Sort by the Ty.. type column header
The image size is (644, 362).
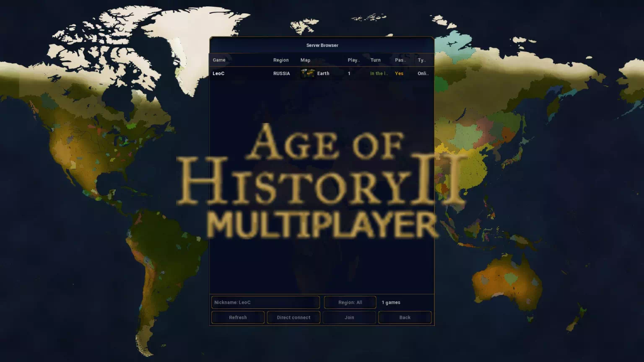pyautogui.click(x=422, y=60)
